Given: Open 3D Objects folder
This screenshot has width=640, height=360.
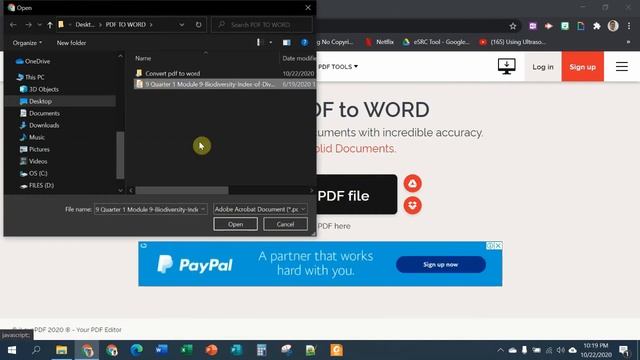Looking at the screenshot, I should (39, 89).
